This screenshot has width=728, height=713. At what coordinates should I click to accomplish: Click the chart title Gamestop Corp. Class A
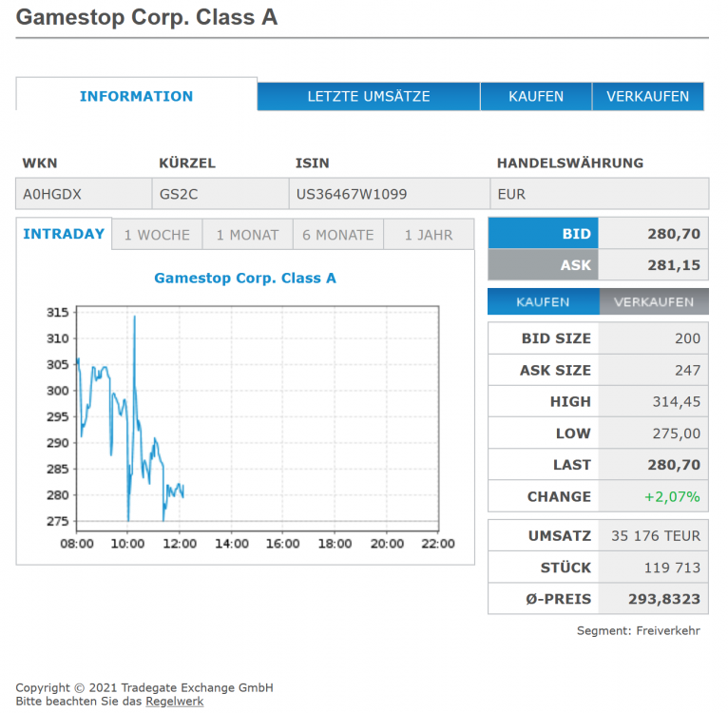(245, 278)
